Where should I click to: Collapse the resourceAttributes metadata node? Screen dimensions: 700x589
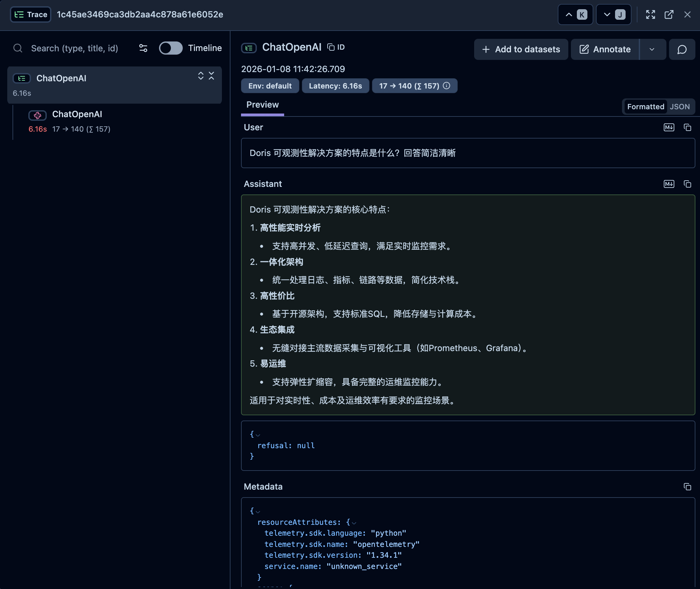tap(354, 523)
